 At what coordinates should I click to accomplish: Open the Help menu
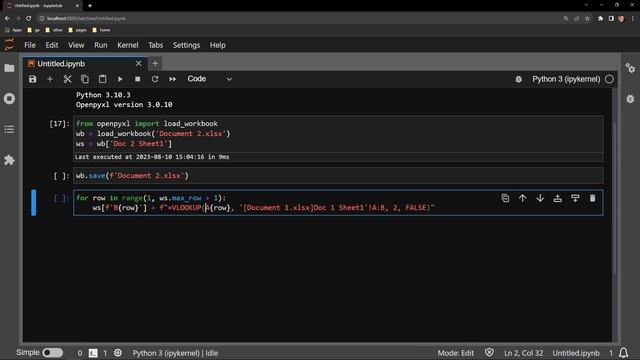(x=218, y=45)
